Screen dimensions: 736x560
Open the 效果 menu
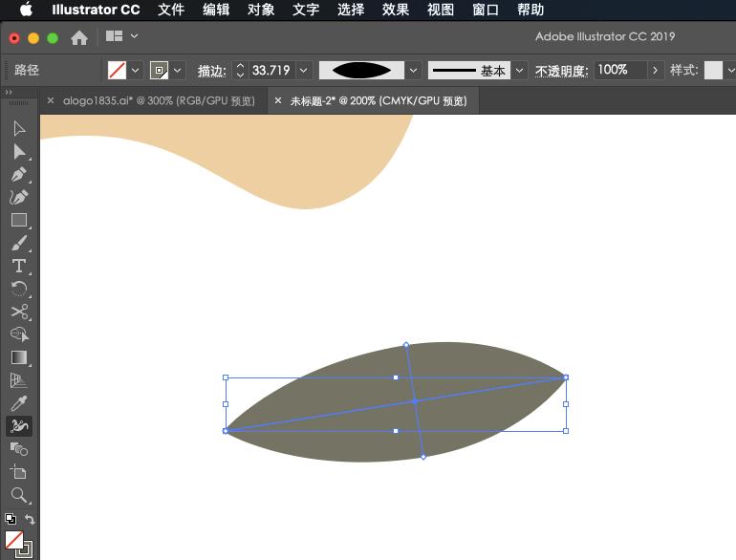pos(395,10)
